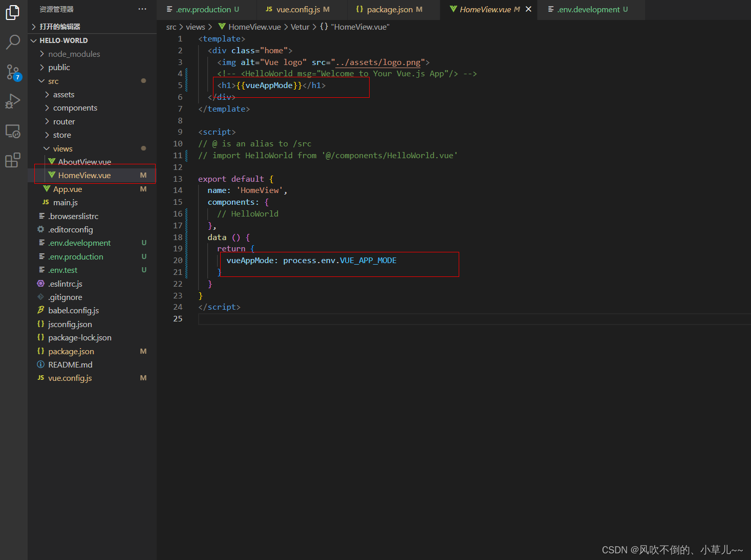Collapse the views folder

[x=92, y=149]
